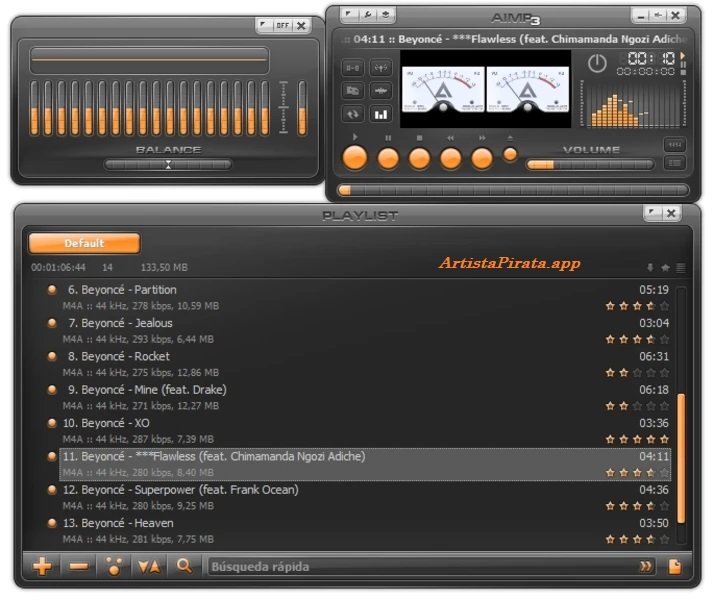Open the playlist sort options icon
Screen dimensions: 714x600
(149, 566)
